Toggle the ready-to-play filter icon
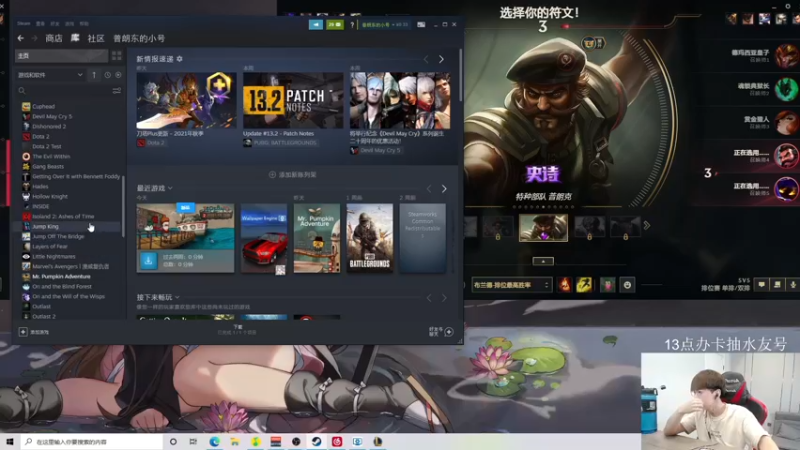 click(118, 75)
